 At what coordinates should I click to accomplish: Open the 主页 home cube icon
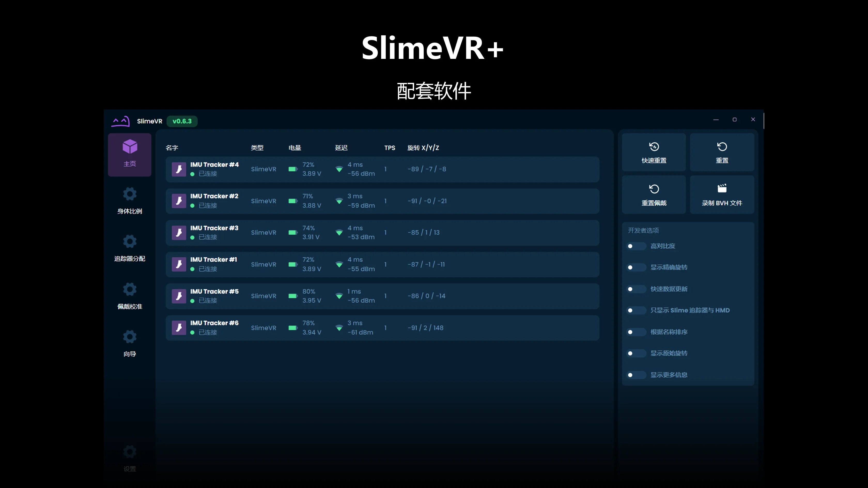130,146
